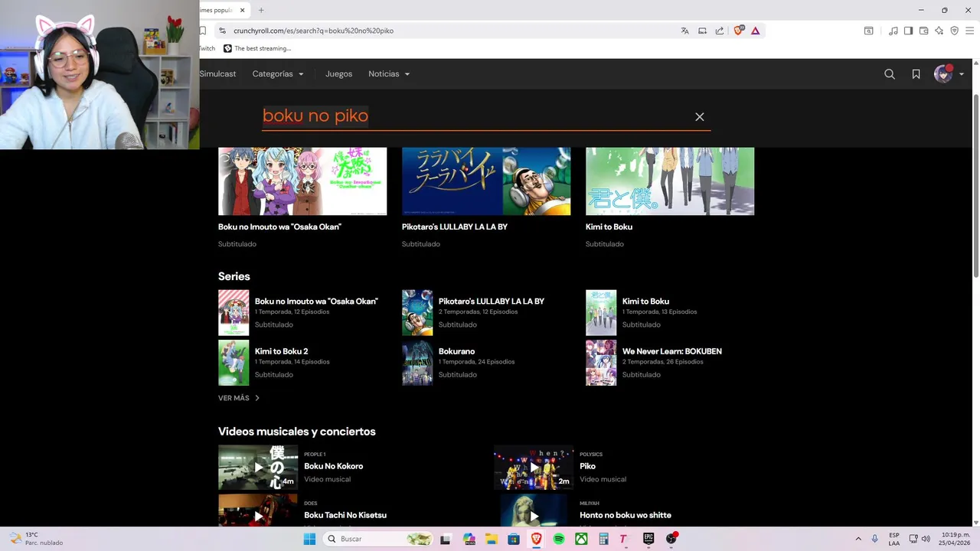This screenshot has width=980, height=551.
Task: Play the Boku No Kokoro music video
Action: coord(258,468)
